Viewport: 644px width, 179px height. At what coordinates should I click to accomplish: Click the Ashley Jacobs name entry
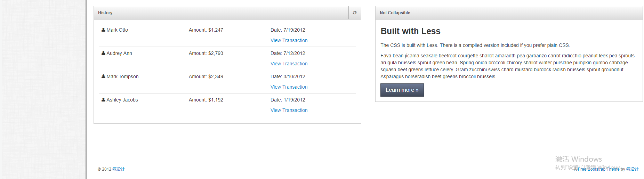point(122,100)
